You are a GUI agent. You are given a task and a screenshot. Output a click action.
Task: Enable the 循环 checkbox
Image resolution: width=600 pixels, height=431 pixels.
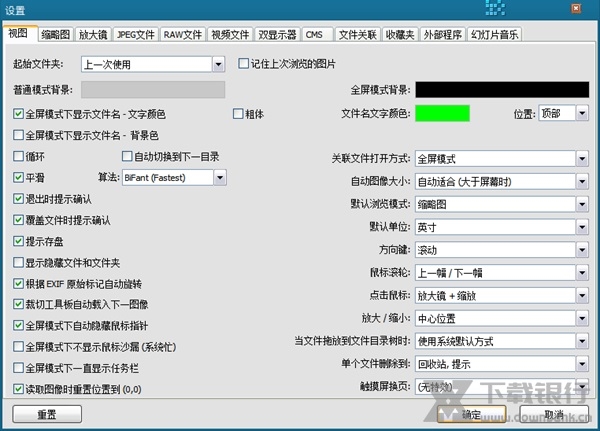click(x=18, y=156)
